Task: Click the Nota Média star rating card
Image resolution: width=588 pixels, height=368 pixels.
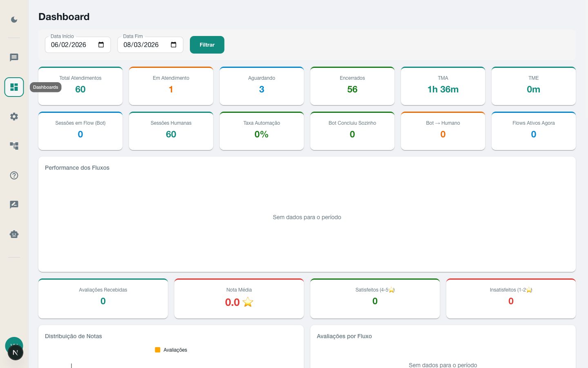Action: coord(239,298)
